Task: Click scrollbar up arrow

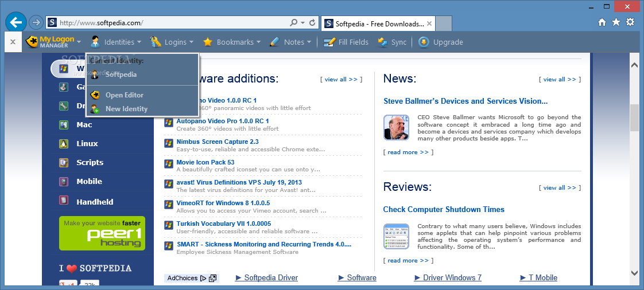Action: (635, 65)
